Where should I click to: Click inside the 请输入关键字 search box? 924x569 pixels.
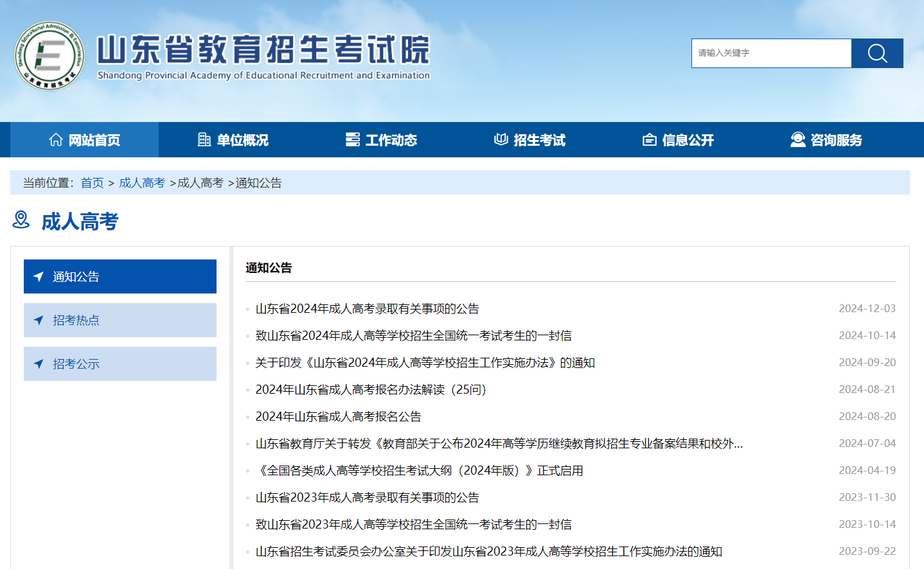point(771,53)
